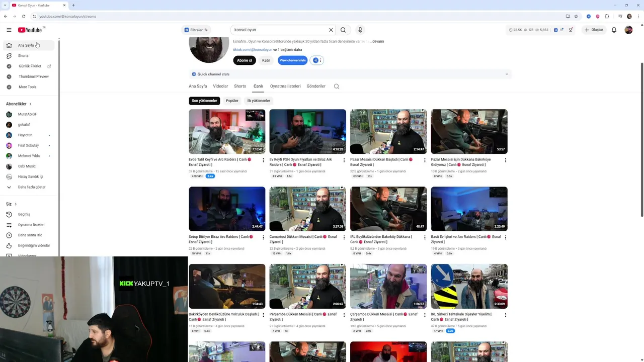The width and height of the screenshot is (644, 362).
Task: Open the browser extensions puzzle icon
Action: point(607,16)
